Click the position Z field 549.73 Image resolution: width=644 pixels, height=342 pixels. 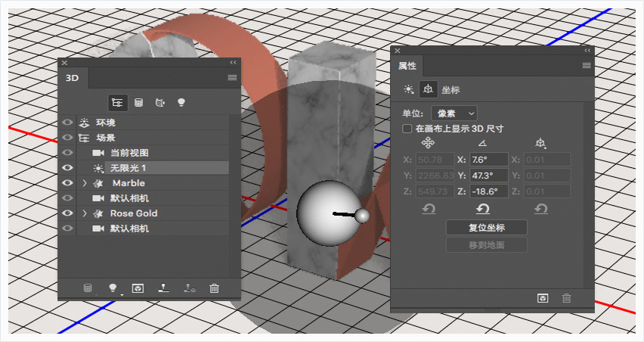click(435, 191)
